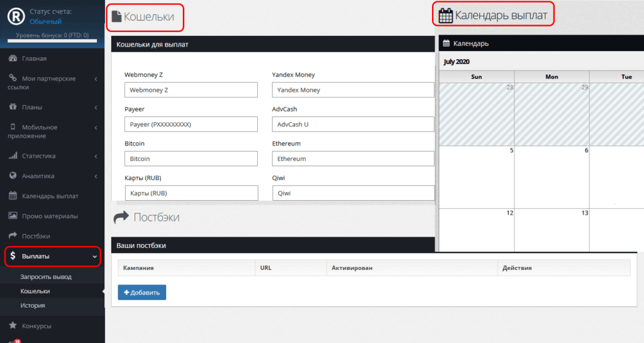Screen dimensions: 644x343
Task: Expand the Статистика submenu chevron
Action: tap(95, 156)
